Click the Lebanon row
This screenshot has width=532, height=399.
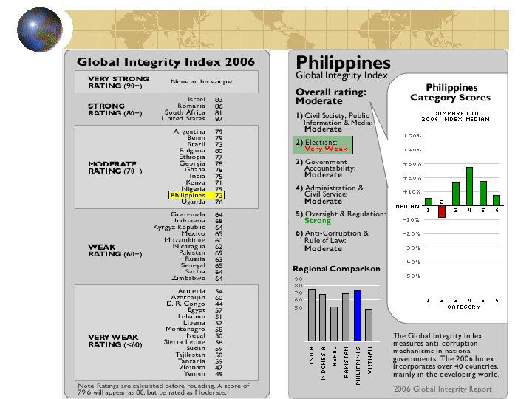[x=200, y=316]
